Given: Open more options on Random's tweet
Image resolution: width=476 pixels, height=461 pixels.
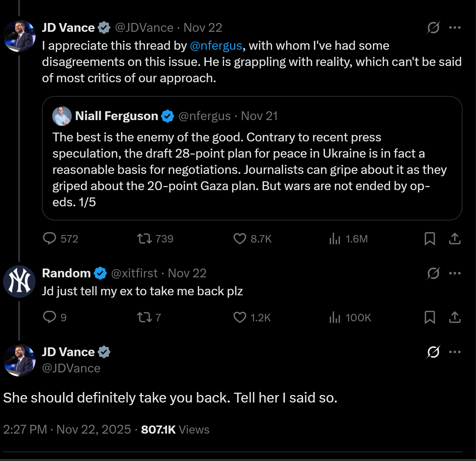Looking at the screenshot, I should pyautogui.click(x=455, y=273).
